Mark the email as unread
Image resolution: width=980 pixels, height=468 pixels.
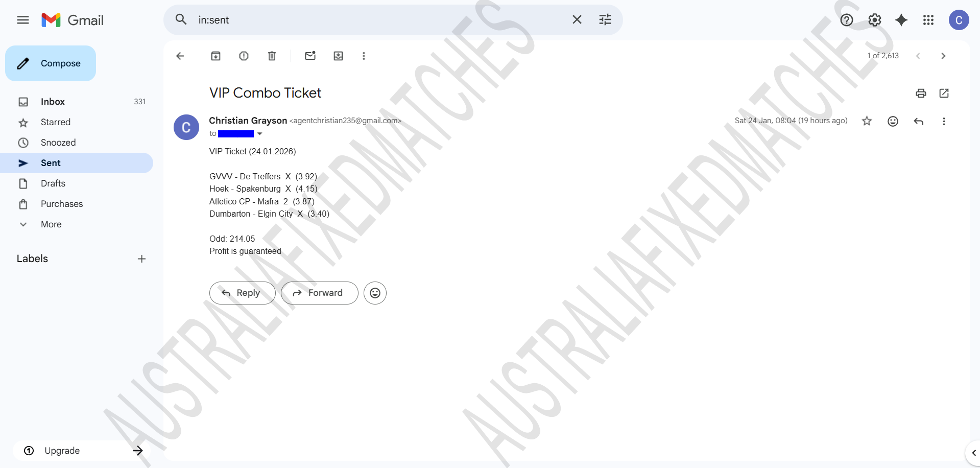310,56
